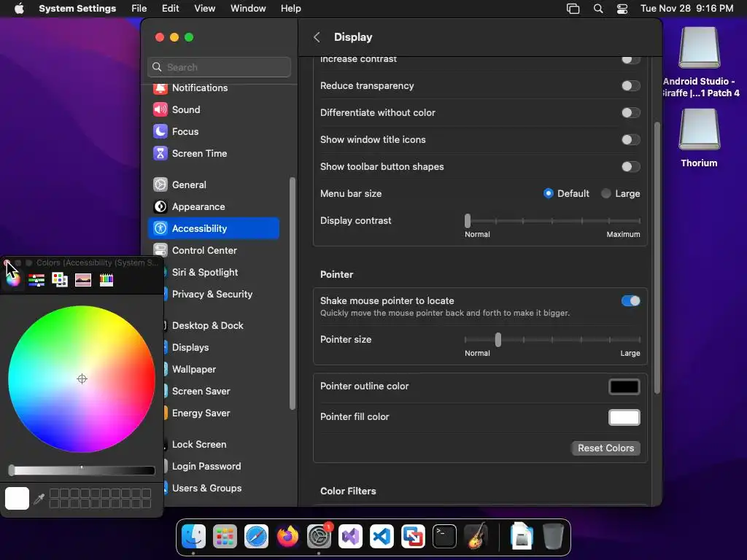Open Launchpad from the Dock
This screenshot has width=747, height=560.
coord(225,537)
